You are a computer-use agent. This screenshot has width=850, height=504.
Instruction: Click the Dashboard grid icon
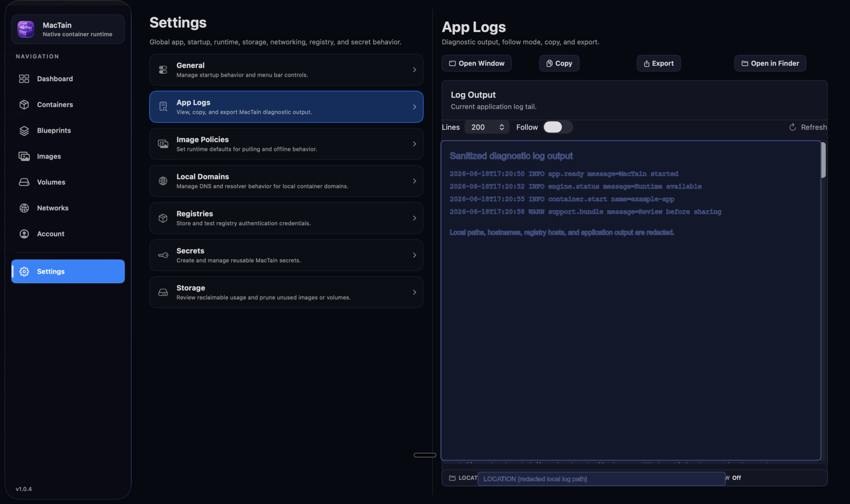(x=24, y=79)
